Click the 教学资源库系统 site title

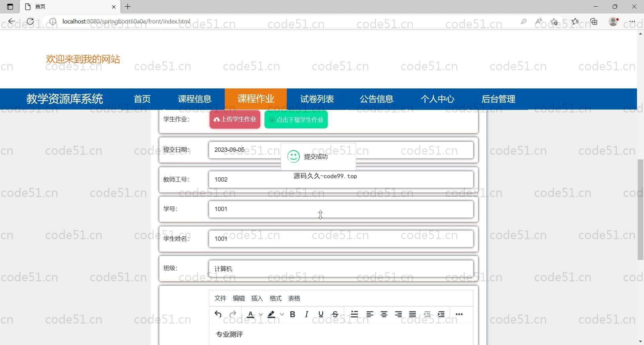pyautogui.click(x=65, y=99)
